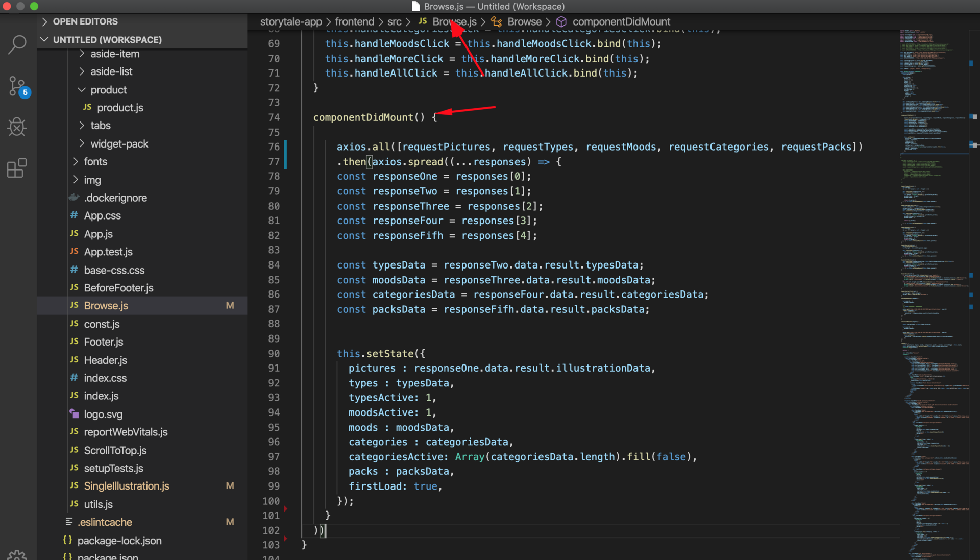Image resolution: width=980 pixels, height=560 pixels.
Task: Open the Manage gear at sidebar bottom
Action: tap(17, 554)
